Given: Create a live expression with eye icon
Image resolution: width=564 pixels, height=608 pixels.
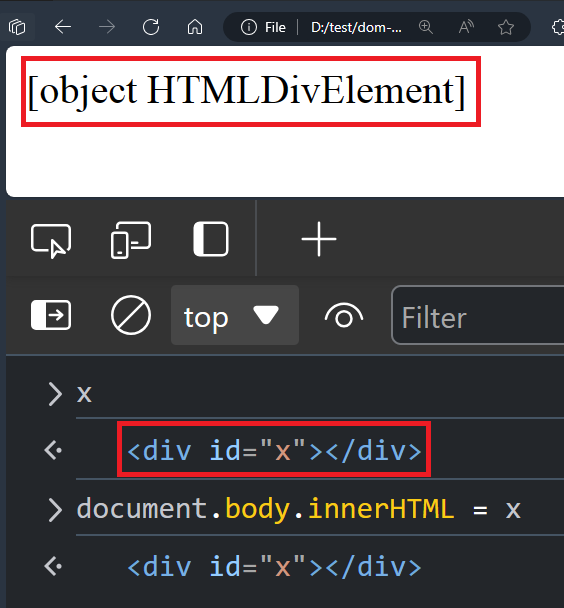Looking at the screenshot, I should (344, 316).
